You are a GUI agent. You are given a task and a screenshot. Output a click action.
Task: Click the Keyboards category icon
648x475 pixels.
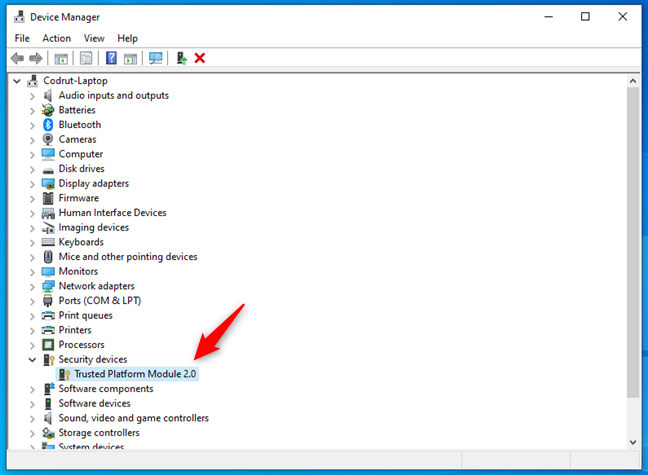tap(48, 242)
